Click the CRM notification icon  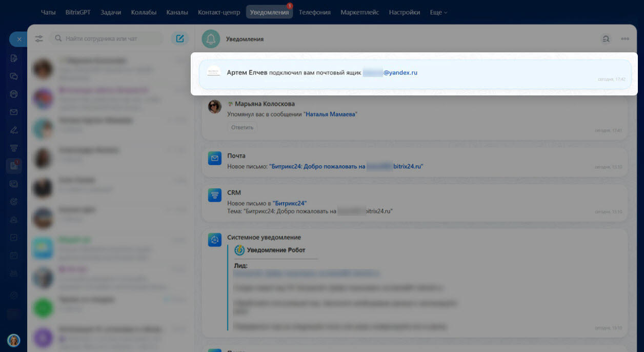pos(215,195)
